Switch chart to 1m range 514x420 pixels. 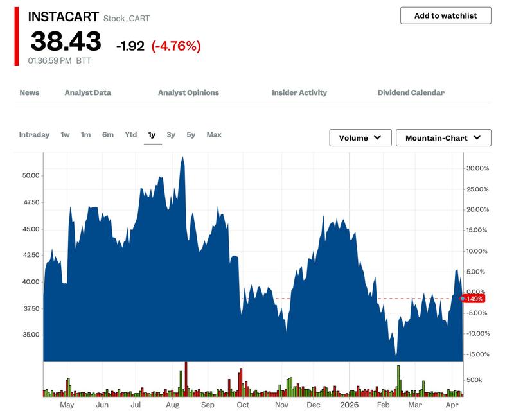click(86, 135)
